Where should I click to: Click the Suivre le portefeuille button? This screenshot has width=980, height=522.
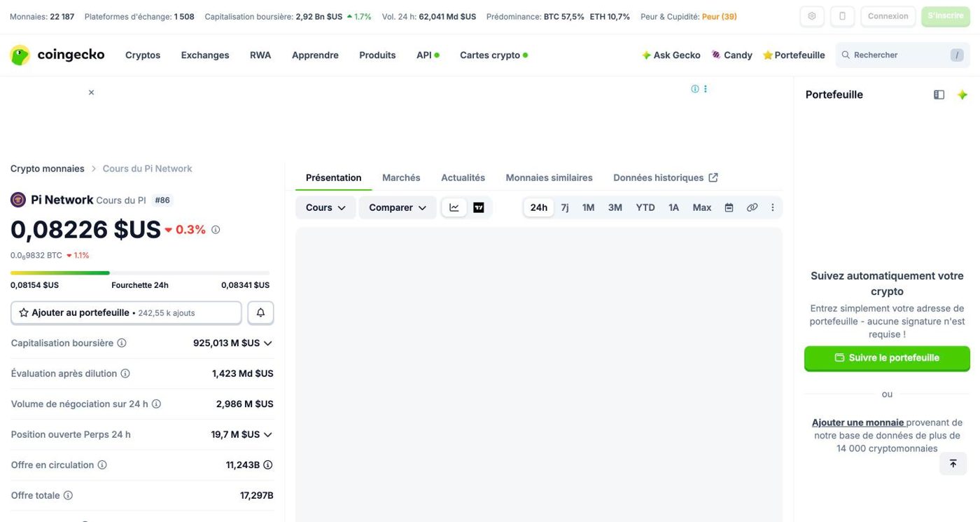point(887,358)
